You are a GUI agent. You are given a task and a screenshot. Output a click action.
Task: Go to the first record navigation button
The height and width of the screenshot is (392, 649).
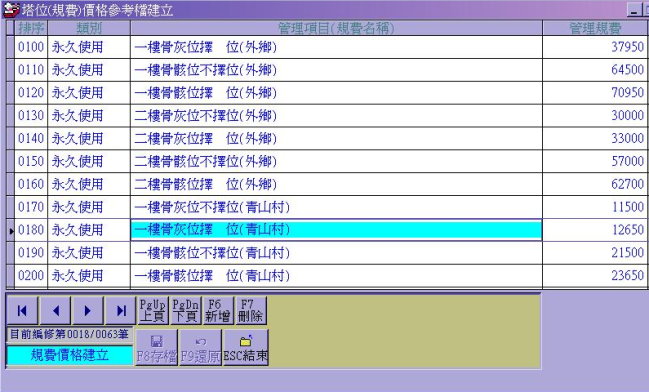tap(22, 310)
